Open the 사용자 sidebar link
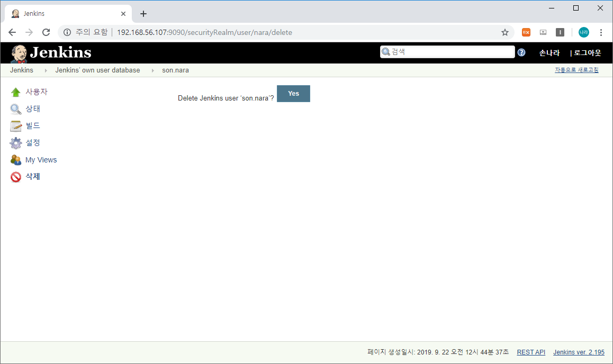The width and height of the screenshot is (613, 364). pos(37,92)
